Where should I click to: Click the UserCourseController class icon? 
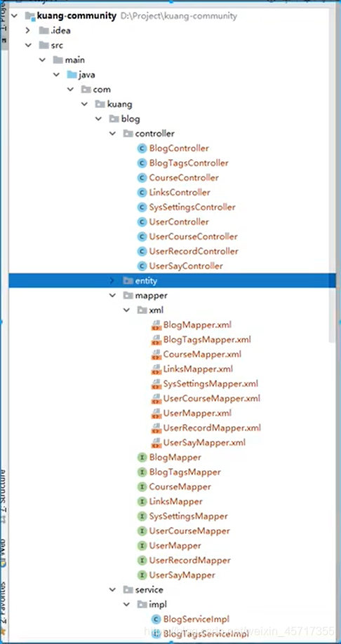[x=142, y=237]
